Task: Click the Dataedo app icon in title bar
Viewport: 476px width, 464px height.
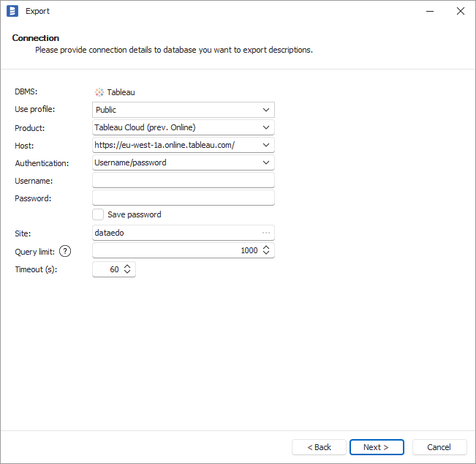Action: coord(12,11)
